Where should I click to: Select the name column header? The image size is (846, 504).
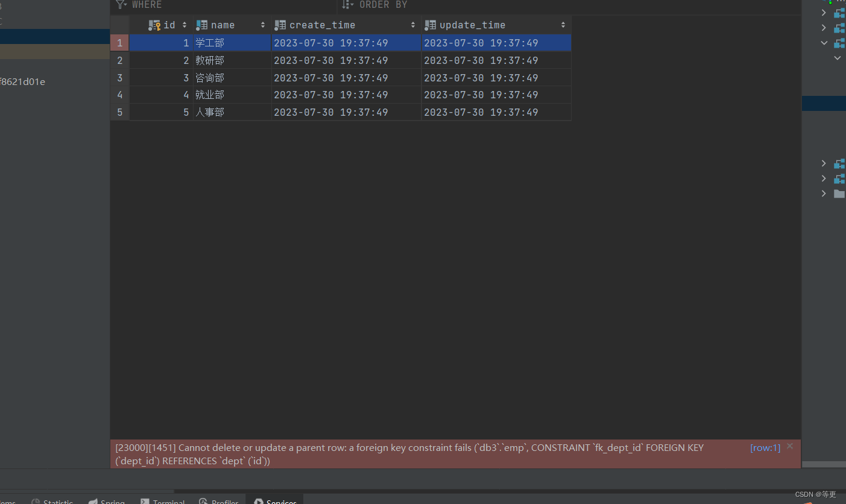point(232,25)
